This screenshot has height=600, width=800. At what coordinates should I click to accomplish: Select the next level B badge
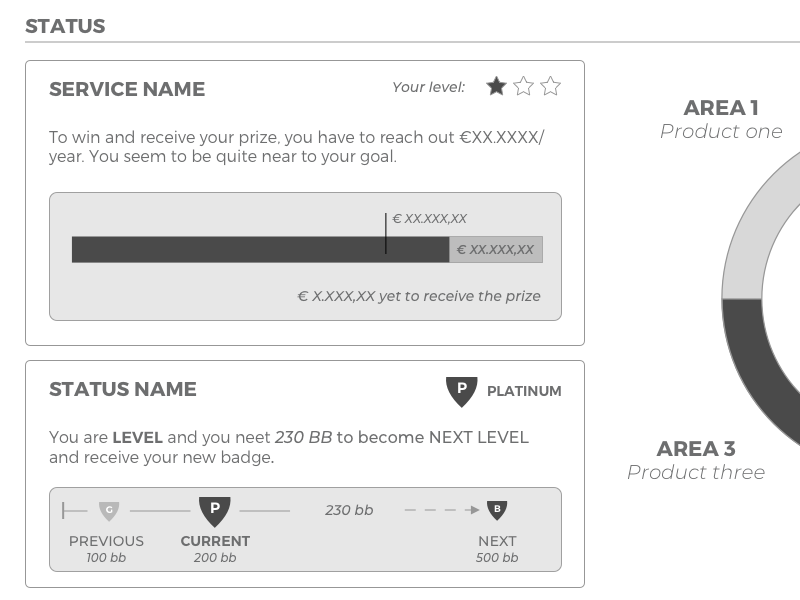pos(497,511)
